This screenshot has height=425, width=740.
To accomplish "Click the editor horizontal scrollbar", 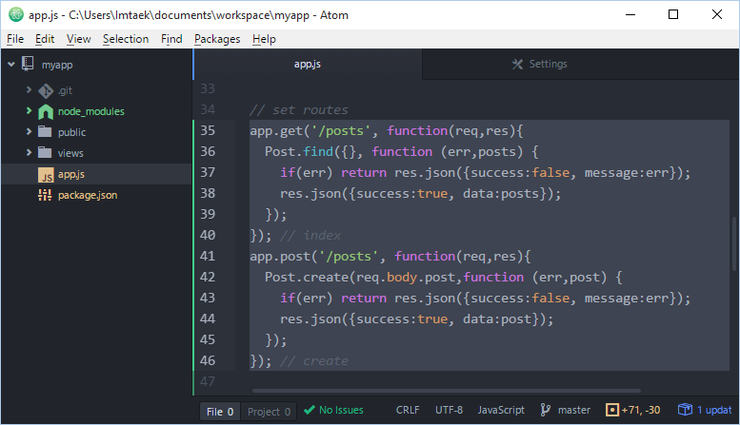I will coord(446,391).
